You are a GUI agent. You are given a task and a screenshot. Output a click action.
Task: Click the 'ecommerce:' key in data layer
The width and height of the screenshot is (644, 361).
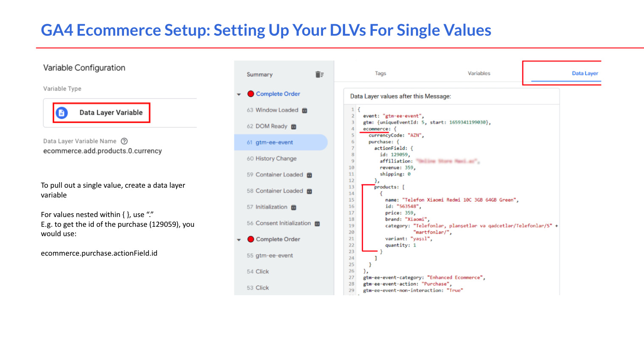tap(377, 129)
